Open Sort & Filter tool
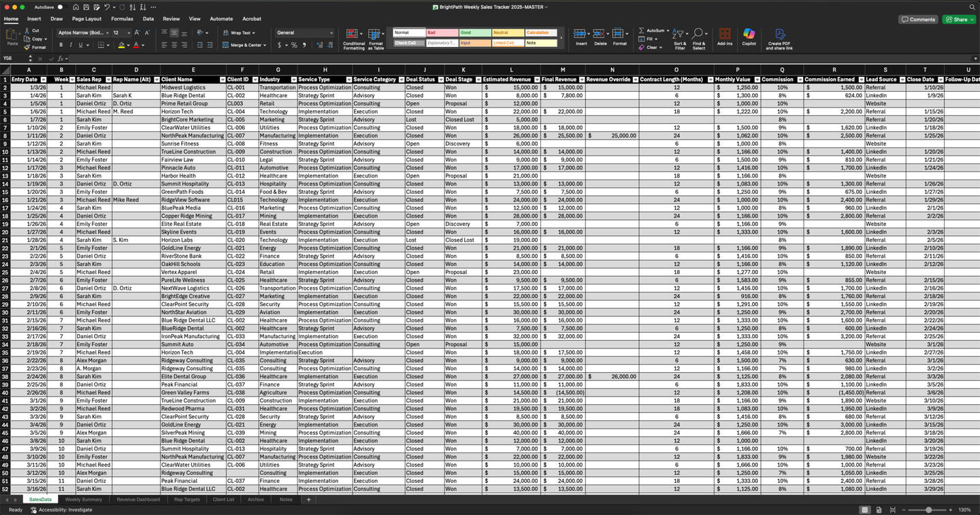 tap(680, 38)
